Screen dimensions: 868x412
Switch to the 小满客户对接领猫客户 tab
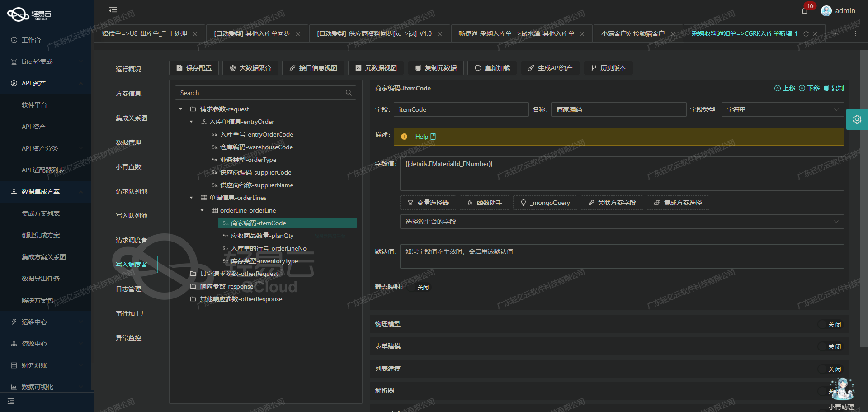(633, 34)
